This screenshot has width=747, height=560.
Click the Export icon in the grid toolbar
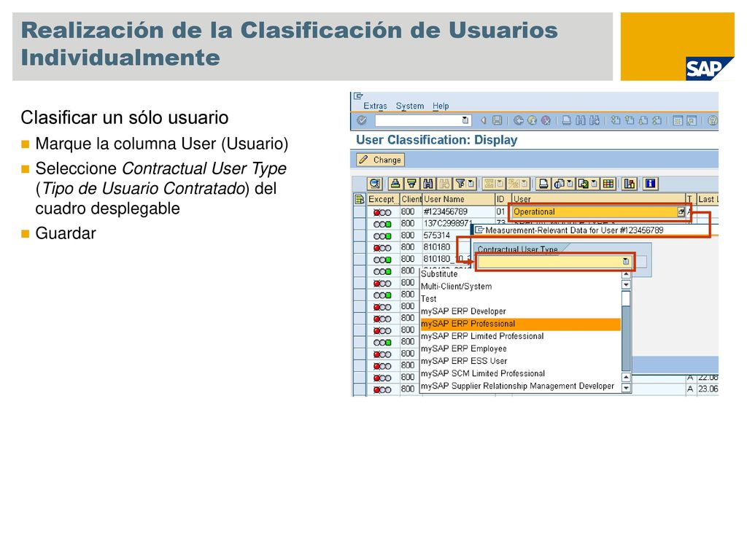pyautogui.click(x=584, y=183)
